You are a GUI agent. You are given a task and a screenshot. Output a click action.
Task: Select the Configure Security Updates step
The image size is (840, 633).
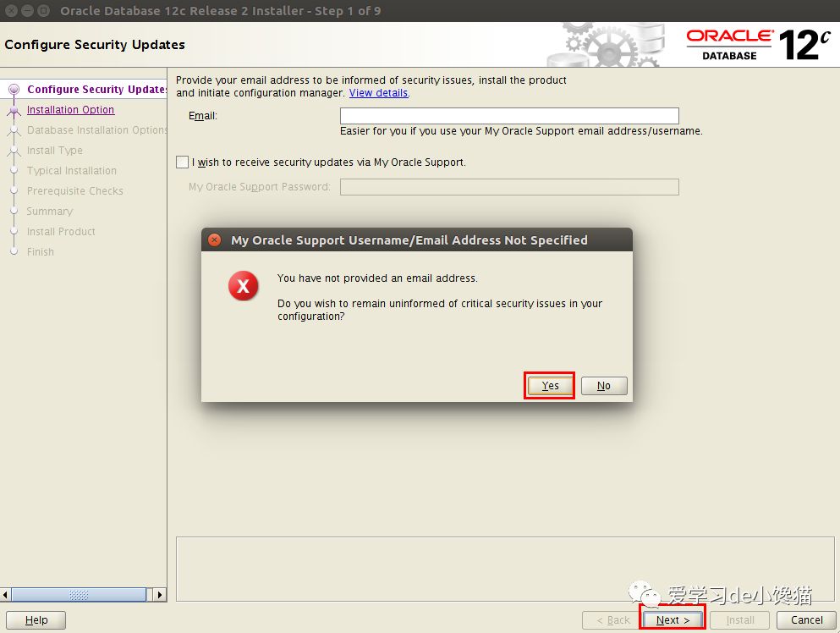[x=97, y=89]
